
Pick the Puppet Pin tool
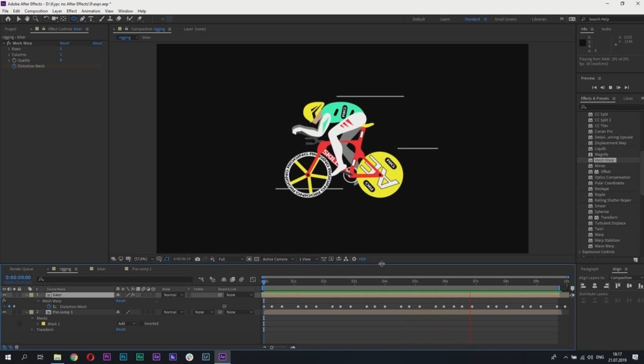pos(140,19)
